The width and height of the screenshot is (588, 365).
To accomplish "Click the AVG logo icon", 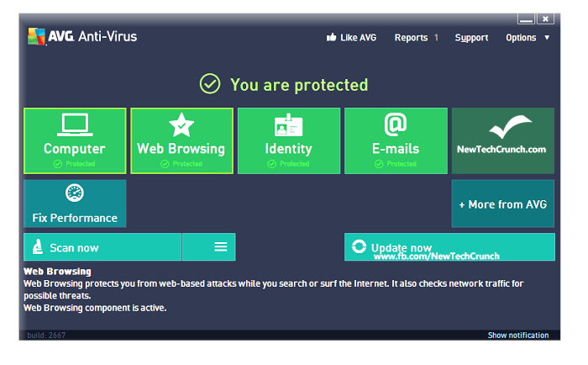I will click(x=36, y=36).
